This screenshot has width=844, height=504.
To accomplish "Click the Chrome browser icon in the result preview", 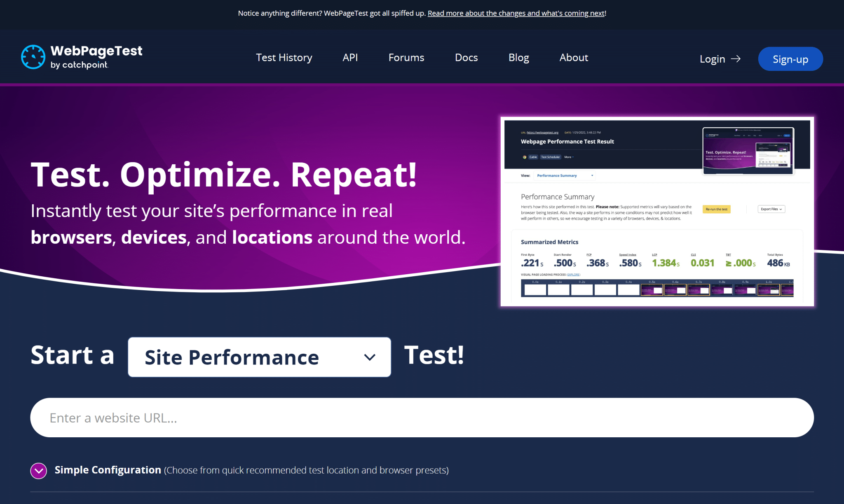I will click(x=525, y=157).
